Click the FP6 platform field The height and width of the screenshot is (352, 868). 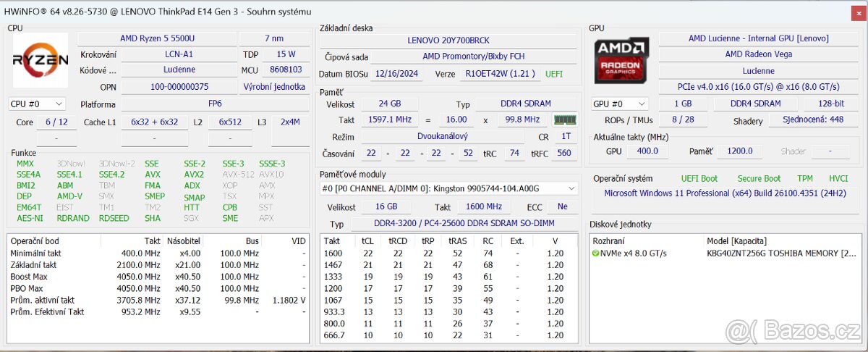click(x=215, y=104)
